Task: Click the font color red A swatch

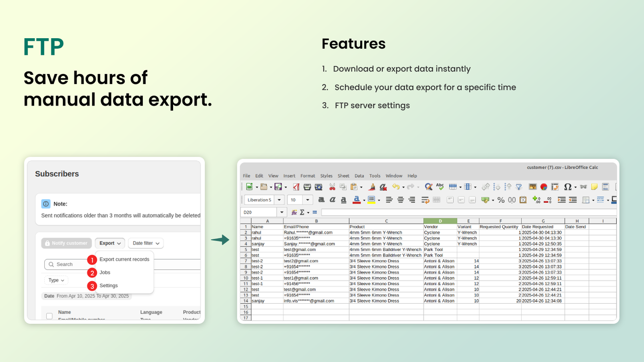Action: tap(356, 200)
